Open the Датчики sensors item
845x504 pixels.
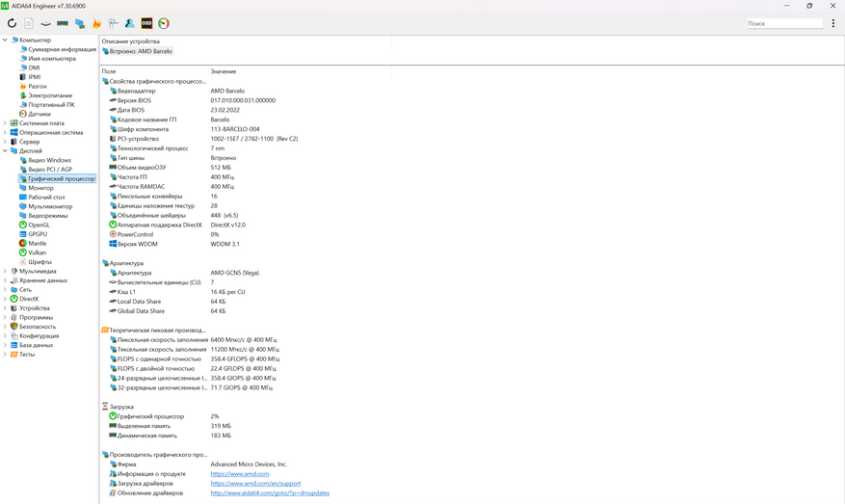pos(40,114)
